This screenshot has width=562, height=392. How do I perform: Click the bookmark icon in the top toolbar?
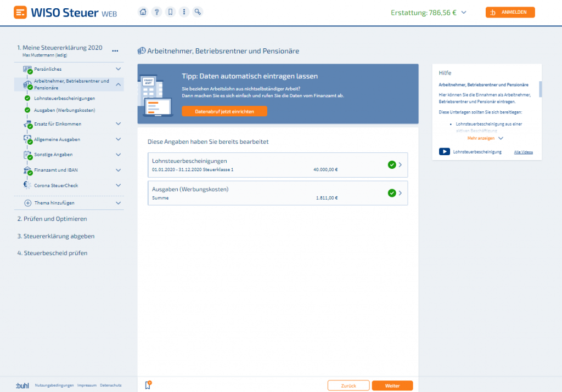170,12
